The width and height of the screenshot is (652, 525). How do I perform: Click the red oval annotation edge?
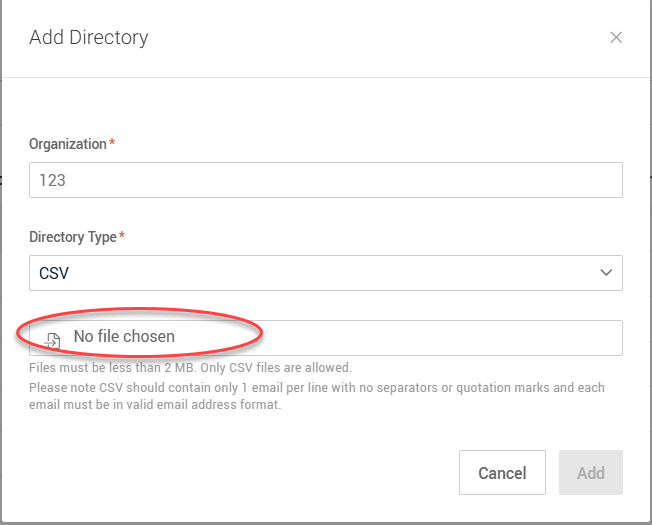(261, 331)
